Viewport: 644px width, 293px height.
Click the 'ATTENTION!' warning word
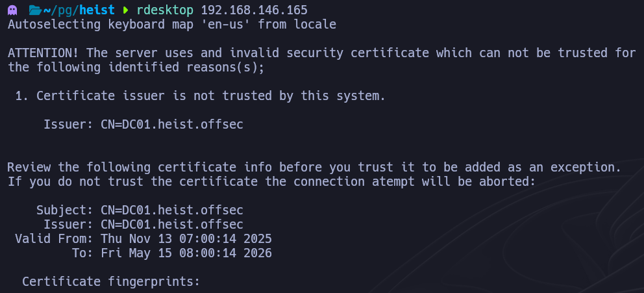(43, 53)
